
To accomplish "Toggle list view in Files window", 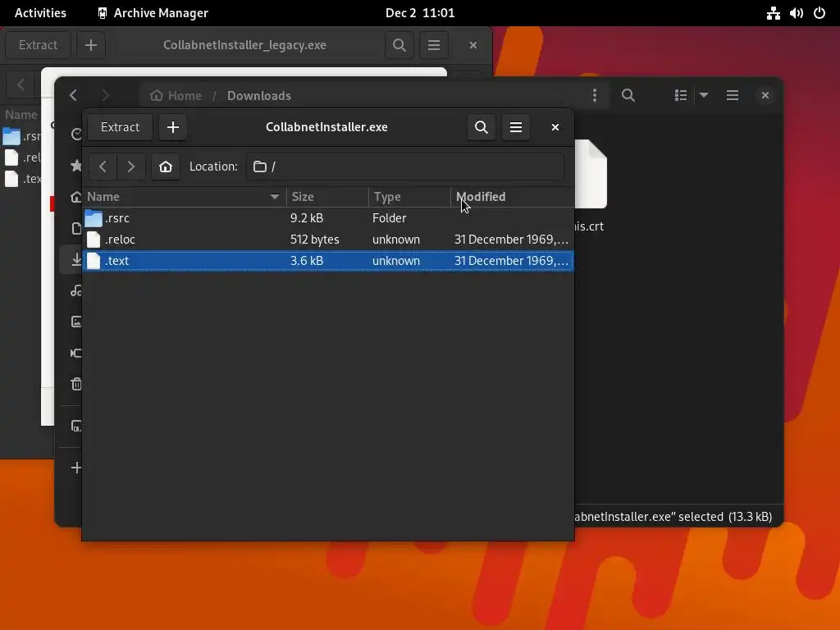I will [x=680, y=95].
